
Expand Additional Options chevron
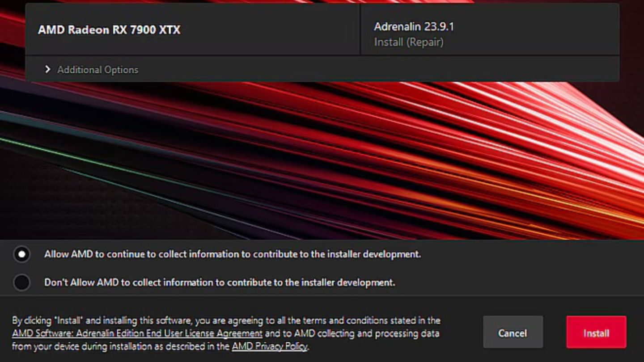tap(48, 70)
